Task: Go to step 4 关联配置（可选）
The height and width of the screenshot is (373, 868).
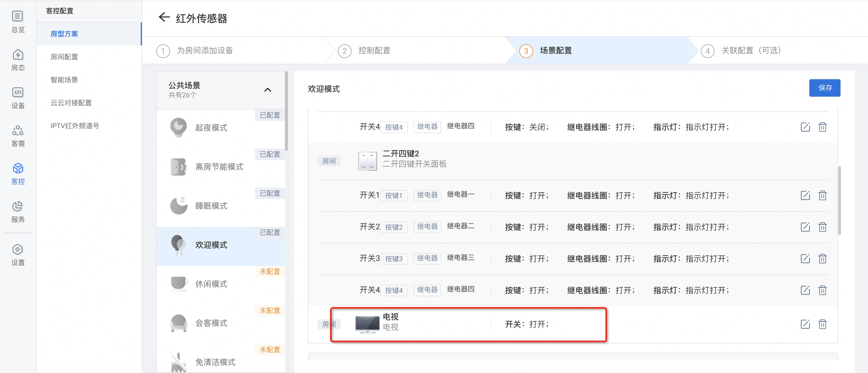Action: point(750,51)
